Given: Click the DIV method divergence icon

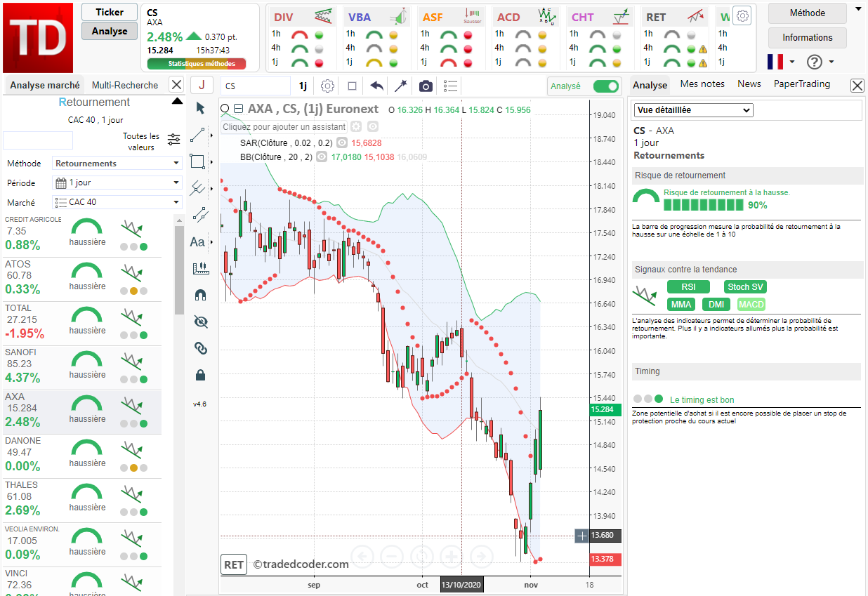Looking at the screenshot, I should tap(324, 16).
